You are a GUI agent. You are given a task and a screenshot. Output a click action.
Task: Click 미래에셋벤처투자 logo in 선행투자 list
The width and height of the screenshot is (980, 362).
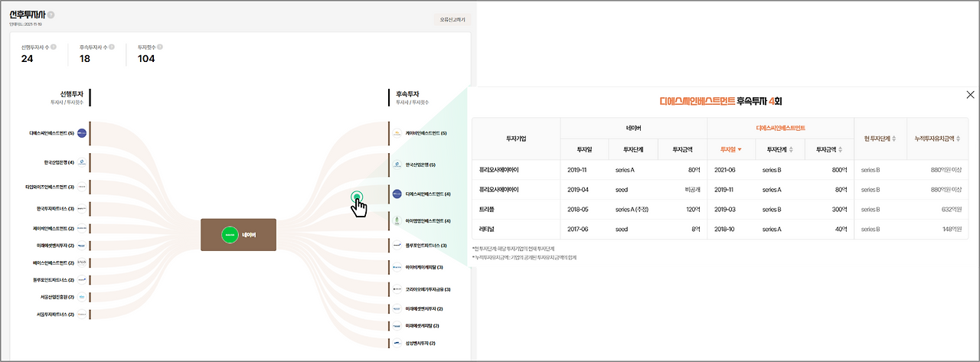click(x=82, y=246)
